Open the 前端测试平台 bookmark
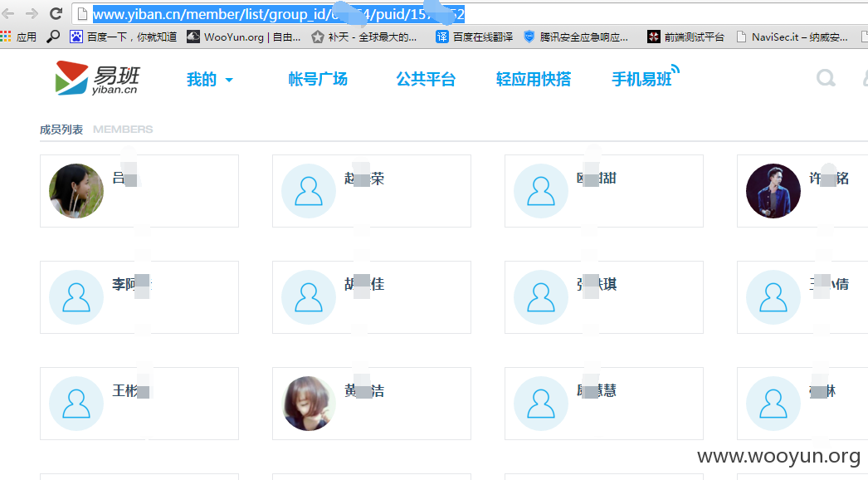Viewport: 868px width, 480px height. pos(685,37)
